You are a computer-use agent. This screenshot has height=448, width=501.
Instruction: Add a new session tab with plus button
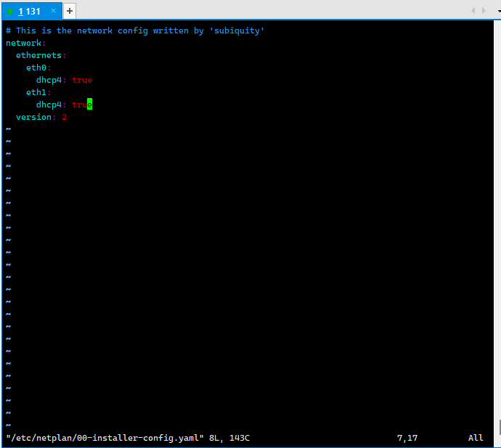click(70, 11)
